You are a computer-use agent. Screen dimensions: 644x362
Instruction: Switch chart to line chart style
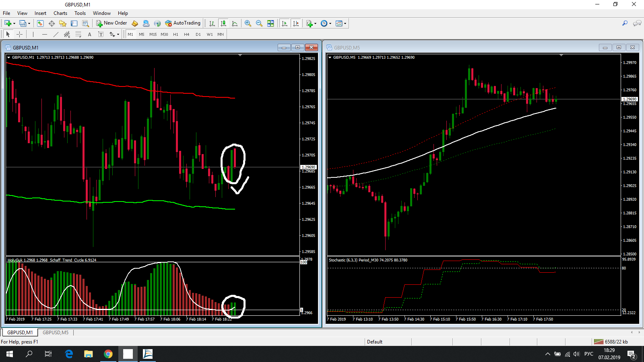[x=235, y=23]
